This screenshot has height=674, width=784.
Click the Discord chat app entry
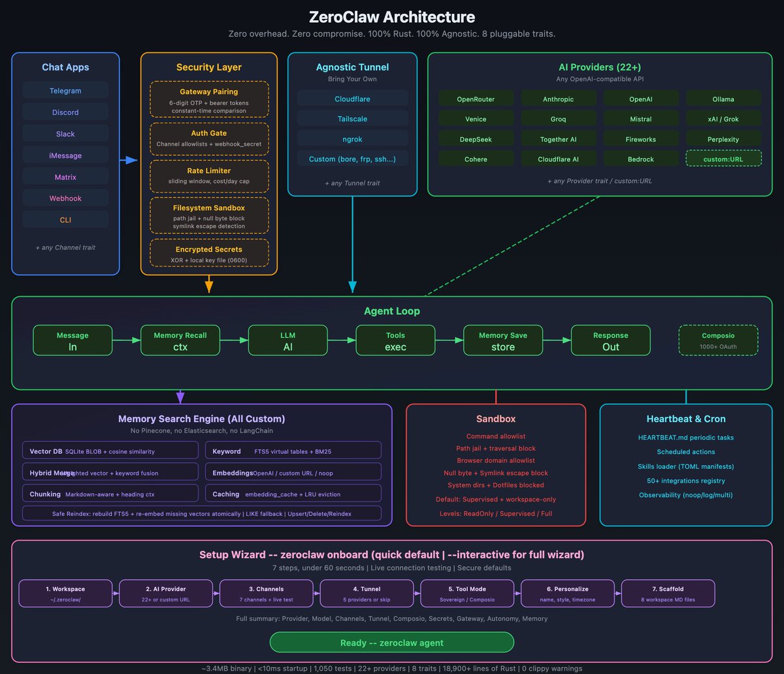coord(65,112)
